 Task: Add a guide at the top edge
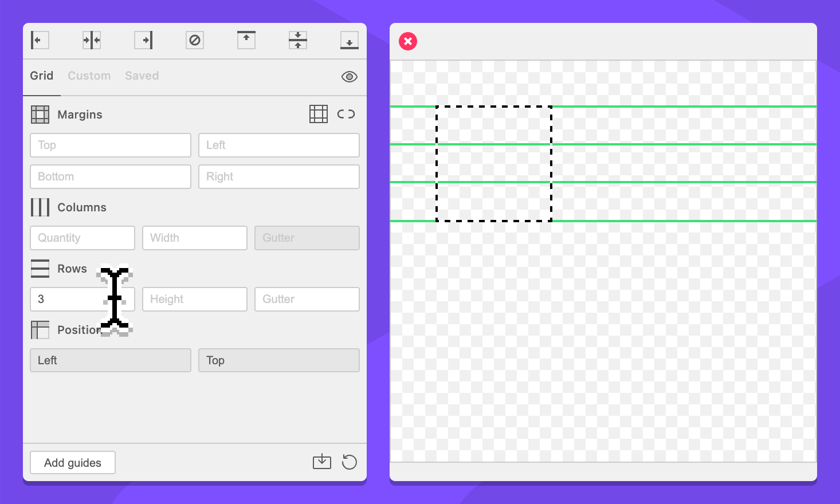[x=246, y=40]
